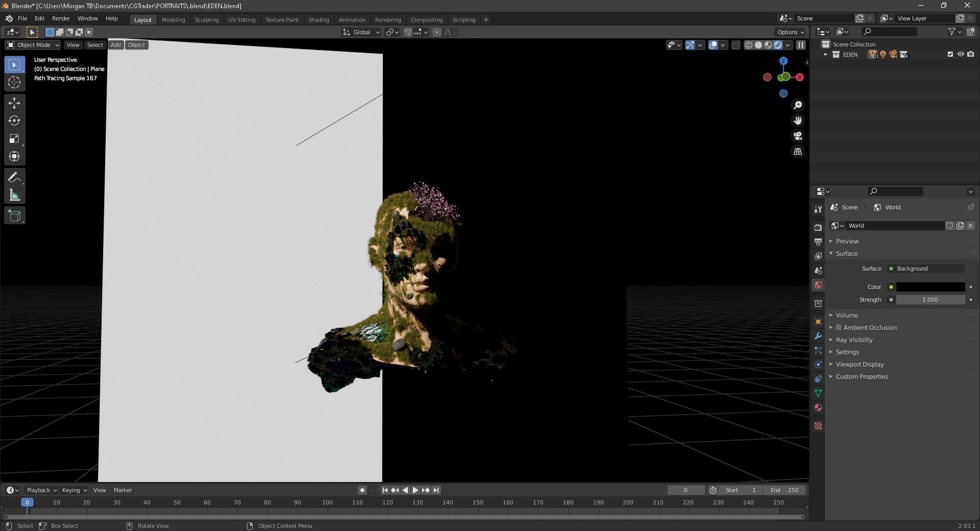The height and width of the screenshot is (531, 980).
Task: Open the Add menu in viewport
Action: click(x=116, y=45)
